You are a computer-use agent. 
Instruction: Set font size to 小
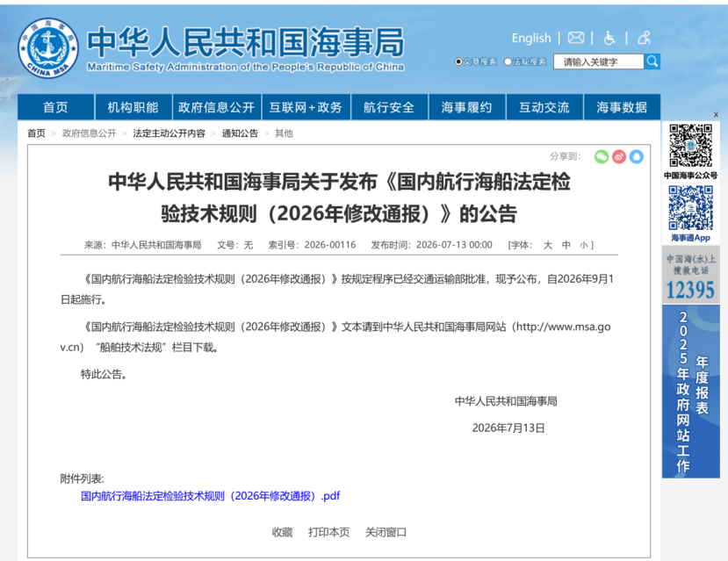(584, 245)
